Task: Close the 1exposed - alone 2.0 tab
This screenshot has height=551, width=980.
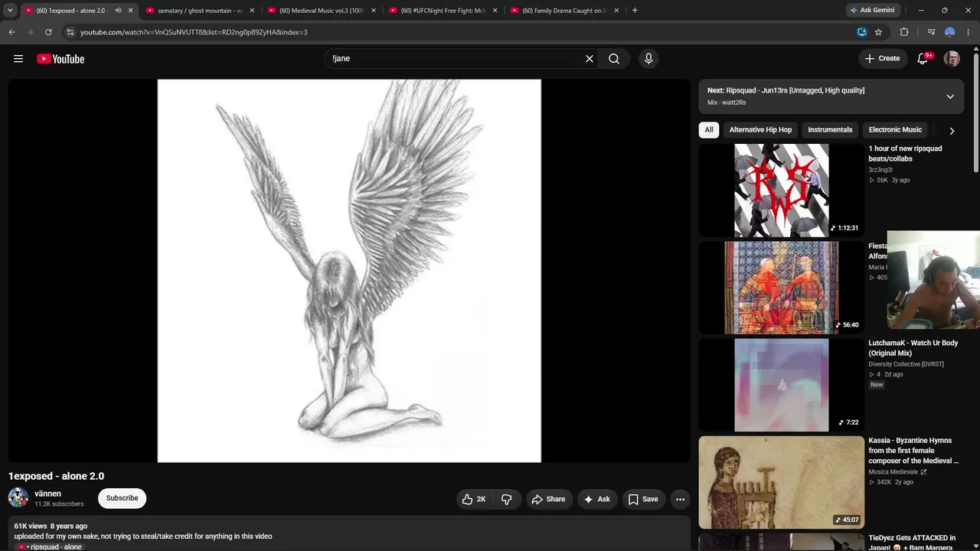Action: 130,11
